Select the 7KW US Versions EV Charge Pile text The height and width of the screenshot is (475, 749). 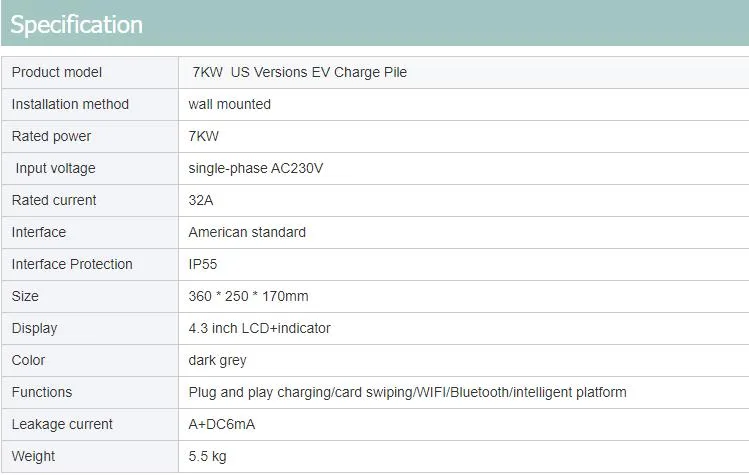(x=299, y=72)
